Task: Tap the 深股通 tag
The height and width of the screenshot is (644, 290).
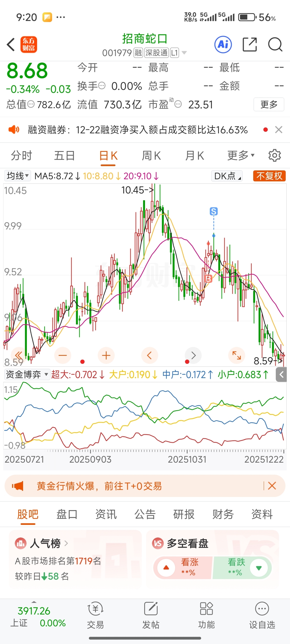Action: click(157, 53)
